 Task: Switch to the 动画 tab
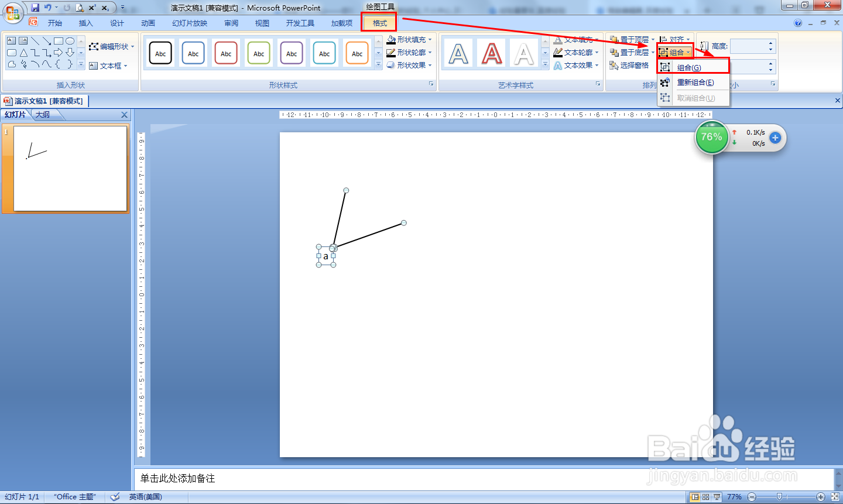tap(148, 23)
